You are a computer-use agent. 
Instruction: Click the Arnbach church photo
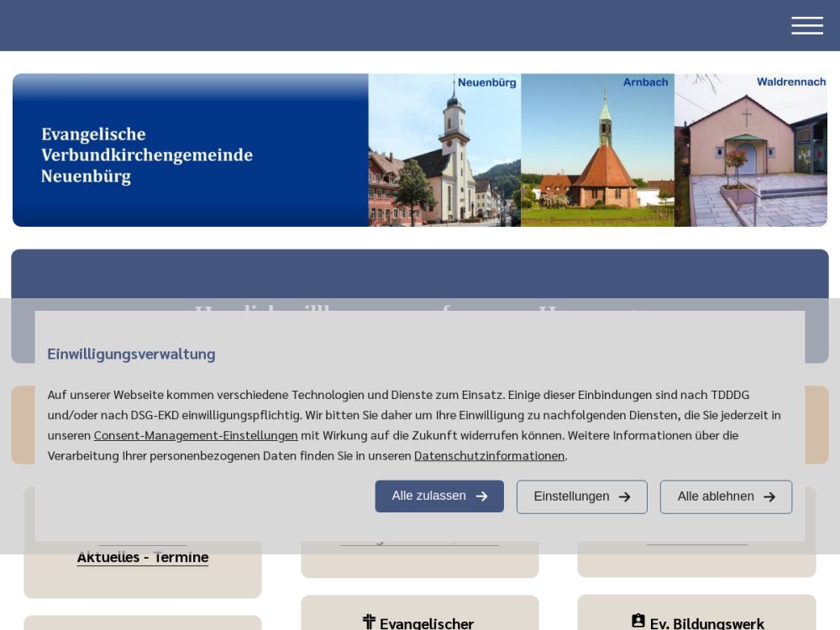pyautogui.click(x=597, y=150)
